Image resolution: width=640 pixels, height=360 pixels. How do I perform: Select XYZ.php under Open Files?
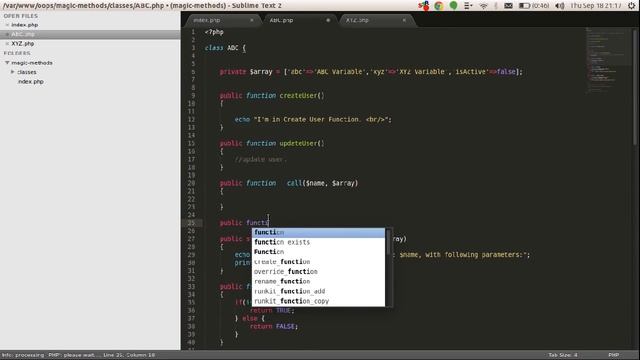[x=23, y=44]
